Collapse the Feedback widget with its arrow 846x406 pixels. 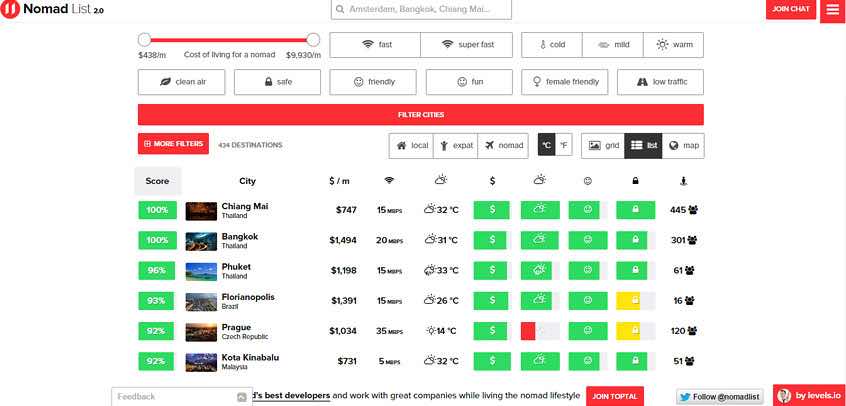[242, 397]
